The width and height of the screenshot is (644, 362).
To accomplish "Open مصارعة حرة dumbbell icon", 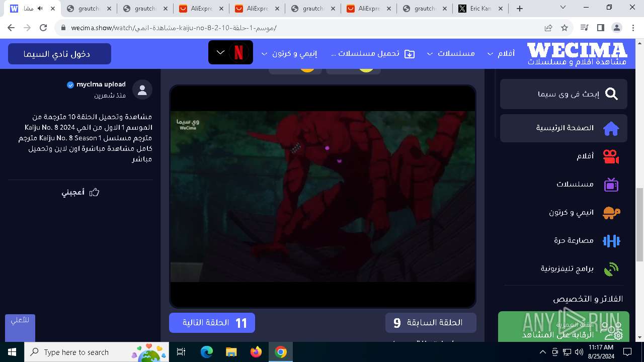I will tap(611, 241).
